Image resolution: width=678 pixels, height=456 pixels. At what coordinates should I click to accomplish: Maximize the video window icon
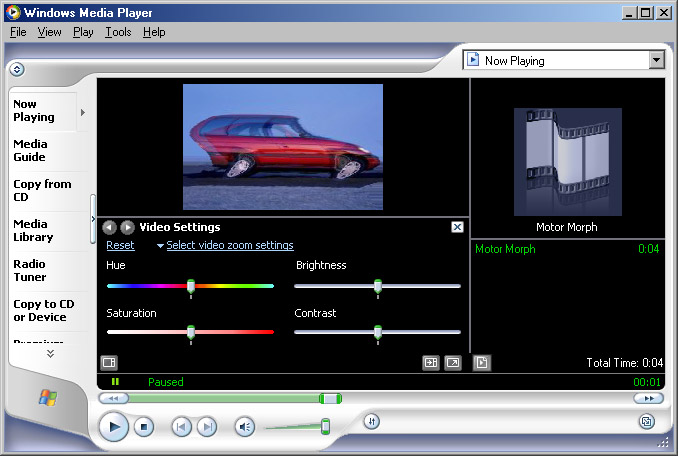(x=431, y=363)
